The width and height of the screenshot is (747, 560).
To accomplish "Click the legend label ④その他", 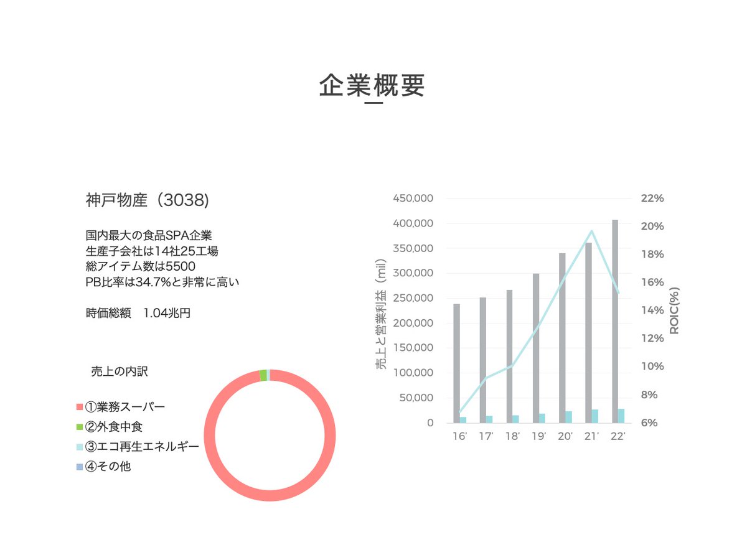I will pyautogui.click(x=108, y=466).
